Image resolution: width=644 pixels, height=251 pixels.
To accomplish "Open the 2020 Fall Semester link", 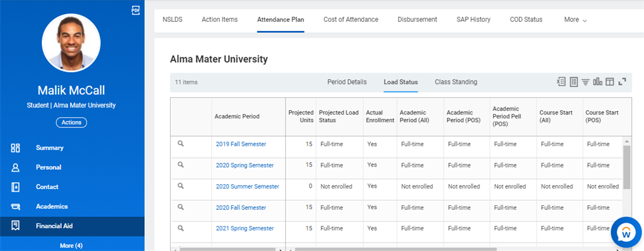I will pyautogui.click(x=241, y=207).
